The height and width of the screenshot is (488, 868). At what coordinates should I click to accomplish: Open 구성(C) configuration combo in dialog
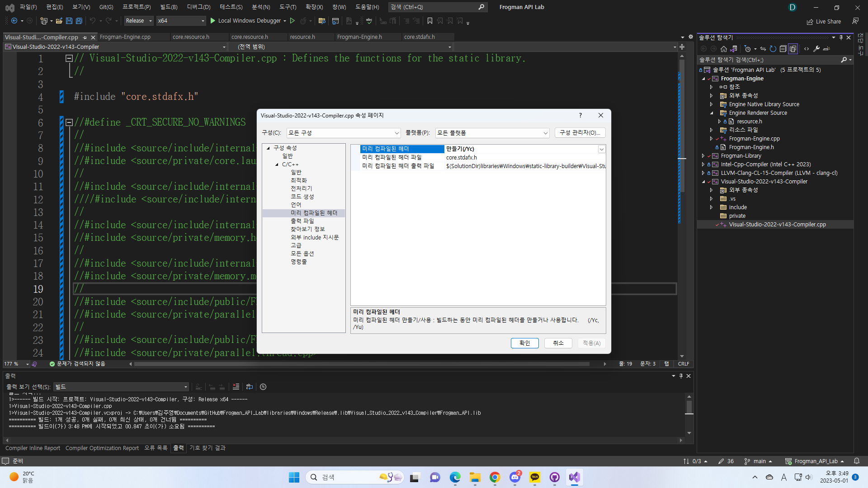(x=344, y=133)
